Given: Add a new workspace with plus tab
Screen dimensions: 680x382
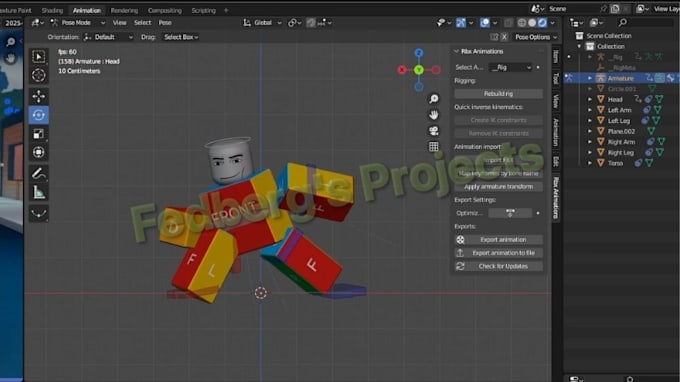Looking at the screenshot, I should point(226,10).
